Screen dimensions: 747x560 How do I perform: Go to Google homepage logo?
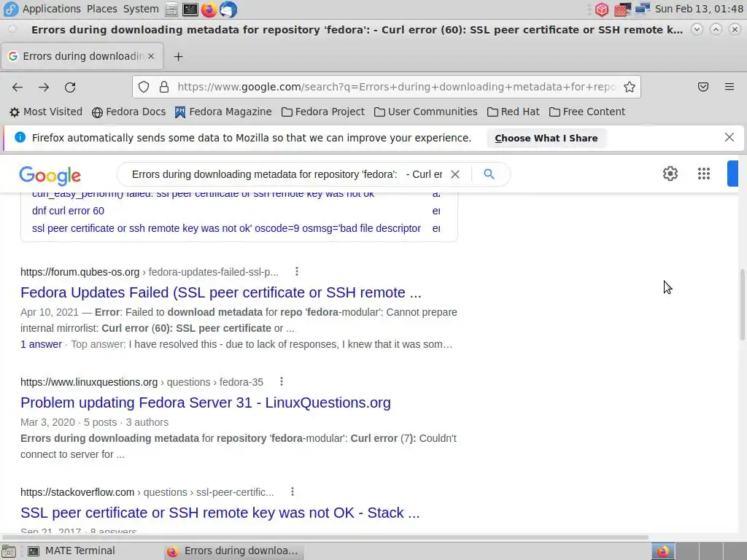click(50, 176)
